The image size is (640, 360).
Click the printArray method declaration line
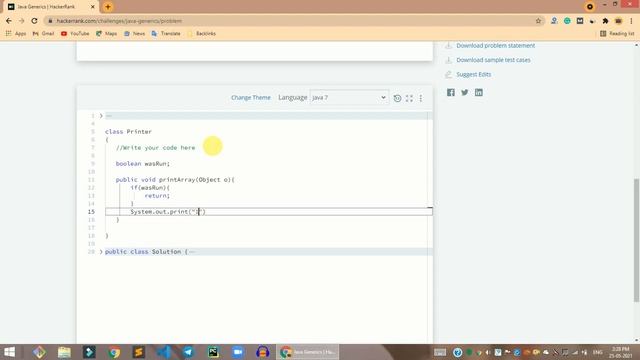pyautogui.click(x=175, y=180)
